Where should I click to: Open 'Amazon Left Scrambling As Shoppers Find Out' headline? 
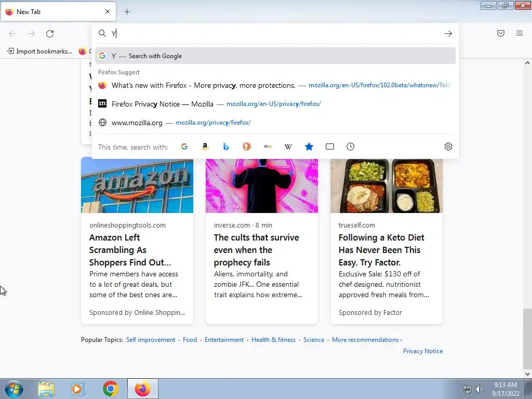(x=130, y=250)
